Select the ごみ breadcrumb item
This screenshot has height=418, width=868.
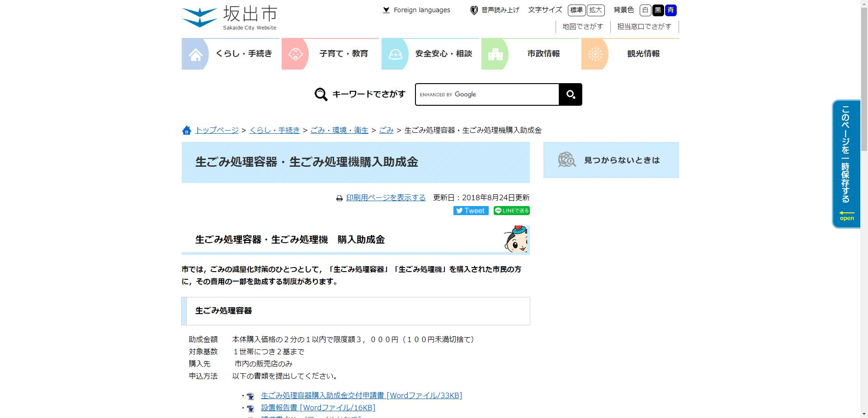[x=387, y=130]
